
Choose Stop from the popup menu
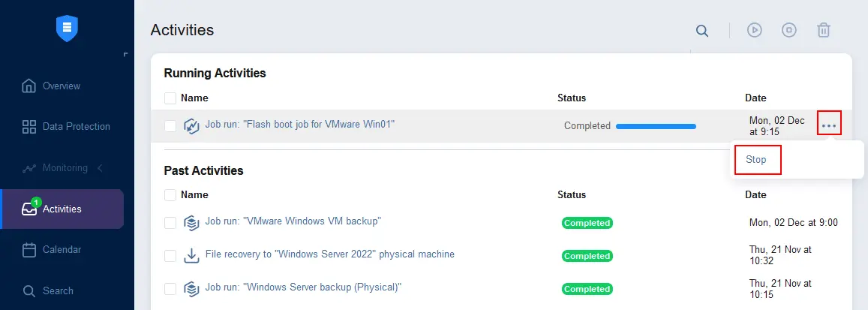[755, 159]
